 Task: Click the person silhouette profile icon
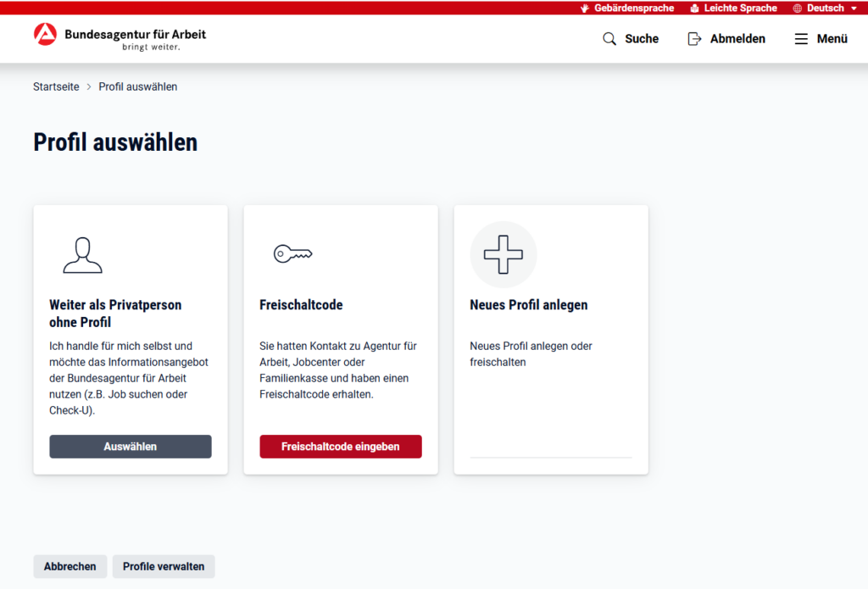tap(82, 254)
